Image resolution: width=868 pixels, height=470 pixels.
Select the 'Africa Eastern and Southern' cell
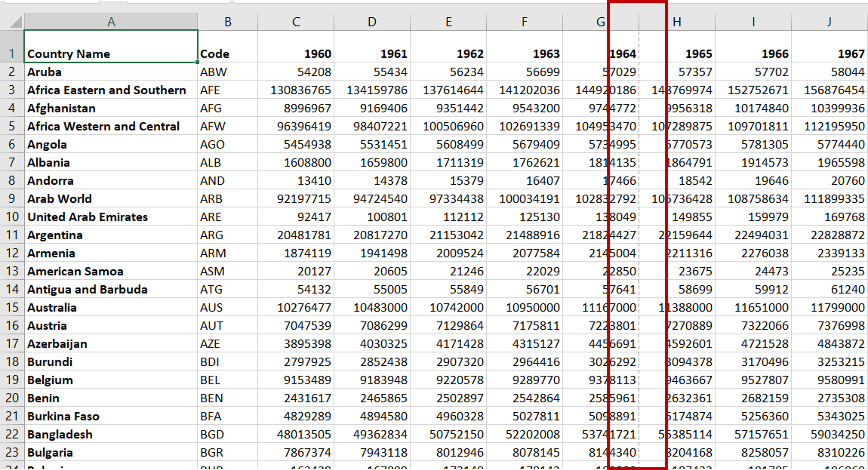point(111,90)
